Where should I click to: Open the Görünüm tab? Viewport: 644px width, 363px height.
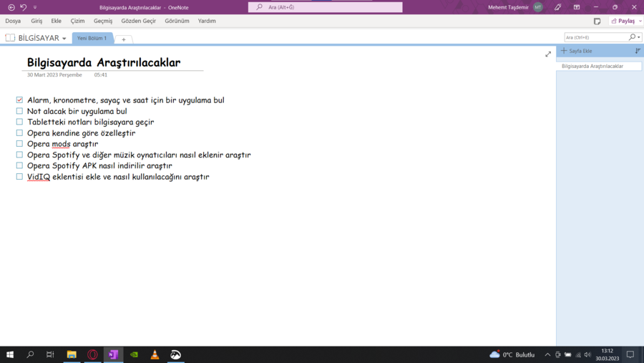(x=177, y=21)
